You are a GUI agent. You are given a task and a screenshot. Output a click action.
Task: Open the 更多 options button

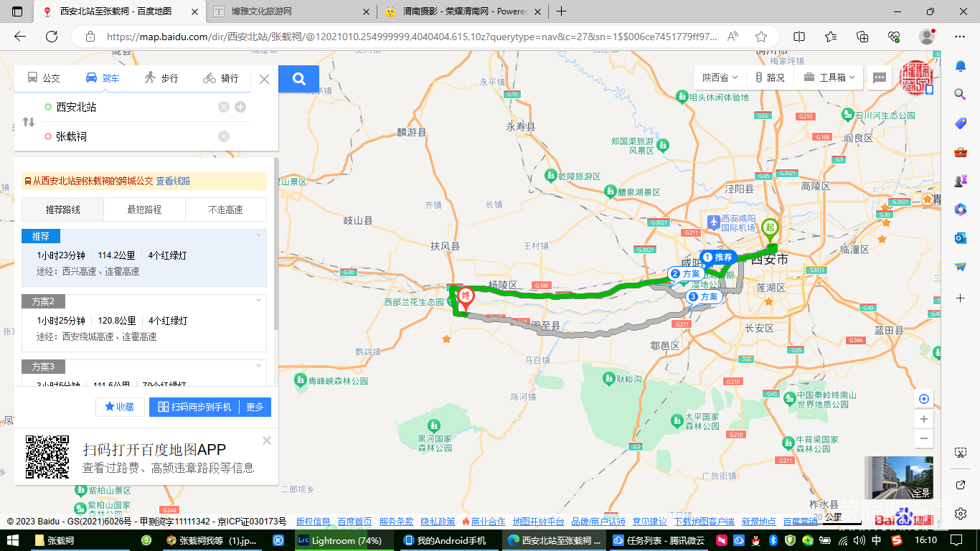(255, 407)
